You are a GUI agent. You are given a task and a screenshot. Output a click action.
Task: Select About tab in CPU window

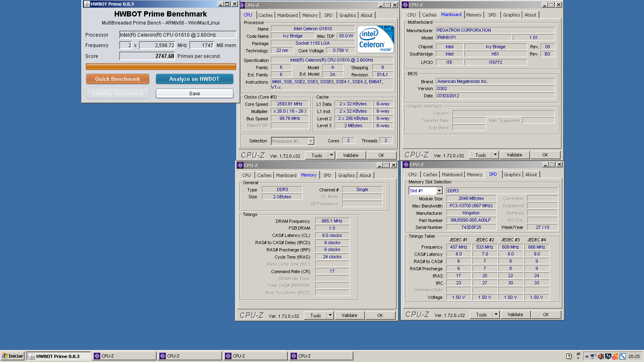coord(367,15)
